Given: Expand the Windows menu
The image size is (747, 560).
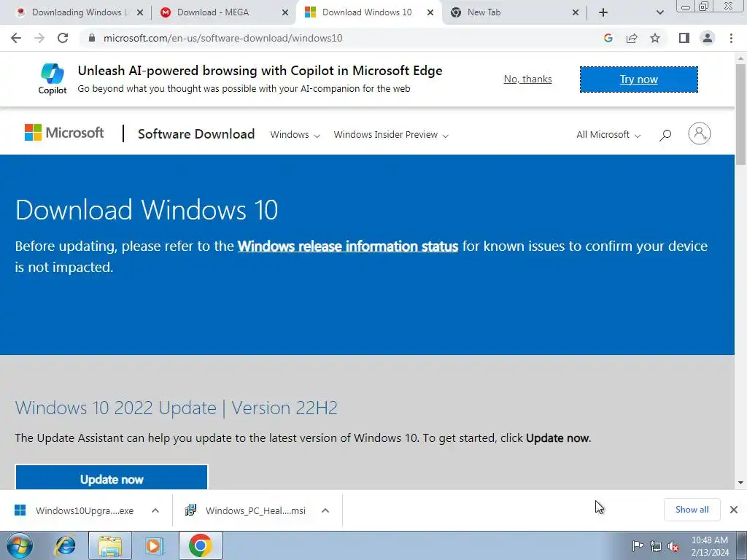Looking at the screenshot, I should (295, 135).
